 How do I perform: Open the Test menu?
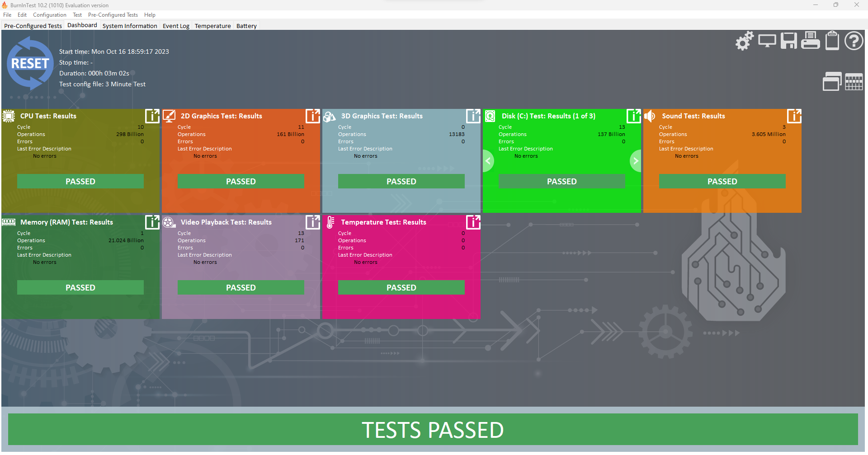(x=77, y=15)
